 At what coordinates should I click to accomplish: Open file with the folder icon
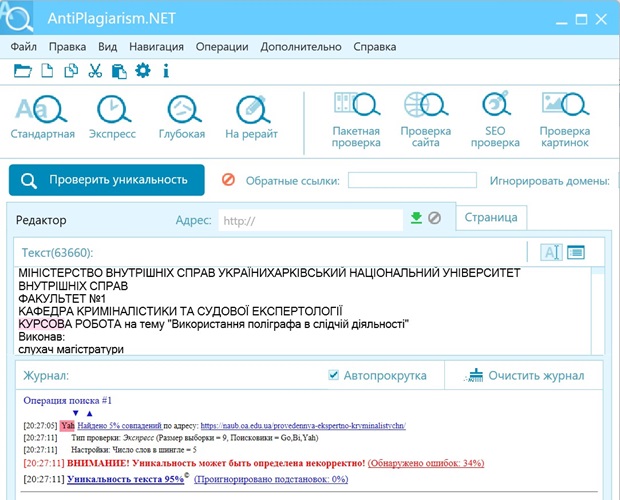(x=23, y=71)
